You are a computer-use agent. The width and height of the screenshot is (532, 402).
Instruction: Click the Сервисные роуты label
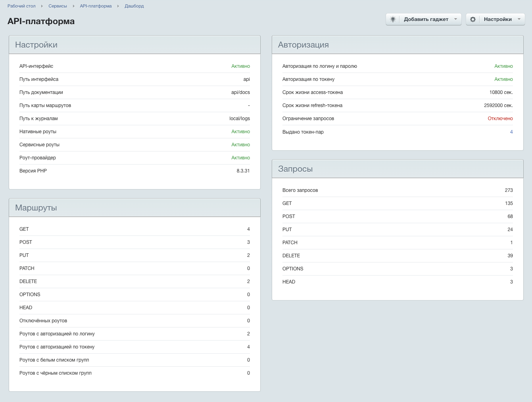click(x=39, y=145)
